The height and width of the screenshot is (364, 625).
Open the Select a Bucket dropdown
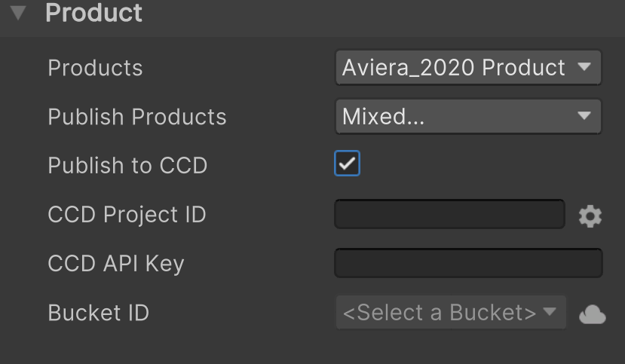[440, 313]
